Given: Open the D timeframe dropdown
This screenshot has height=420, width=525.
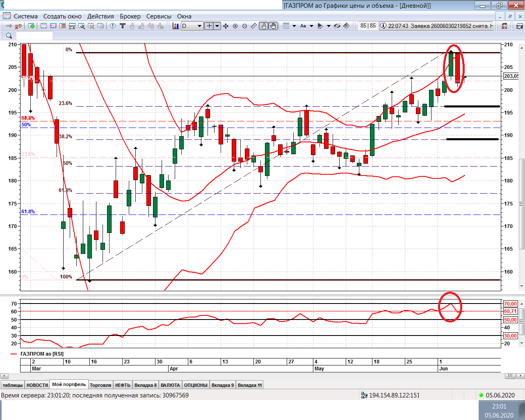Looking at the screenshot, I should [x=192, y=26].
